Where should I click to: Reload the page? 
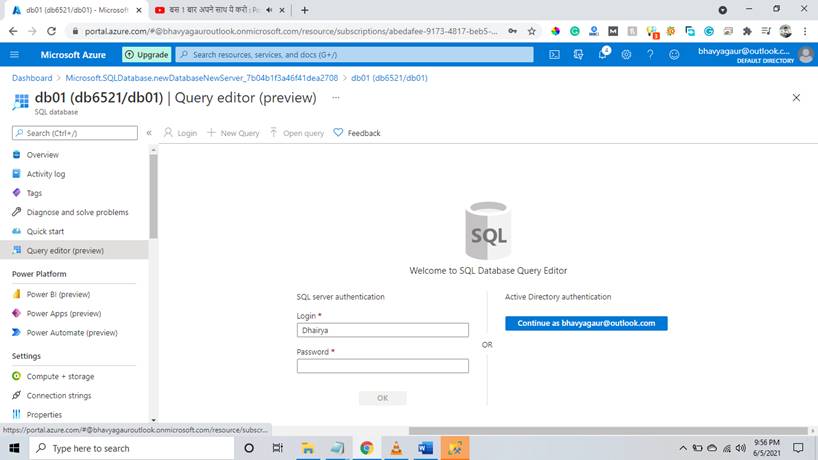point(51,31)
